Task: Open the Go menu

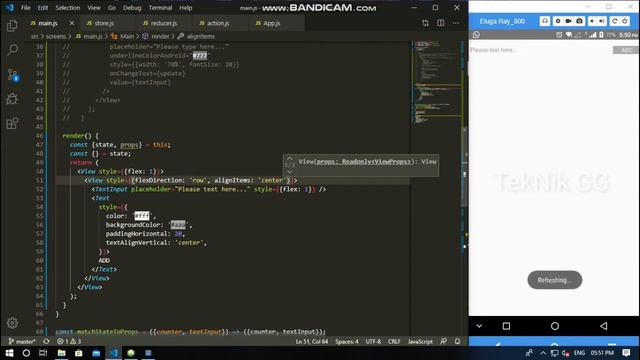Action: (x=112, y=8)
